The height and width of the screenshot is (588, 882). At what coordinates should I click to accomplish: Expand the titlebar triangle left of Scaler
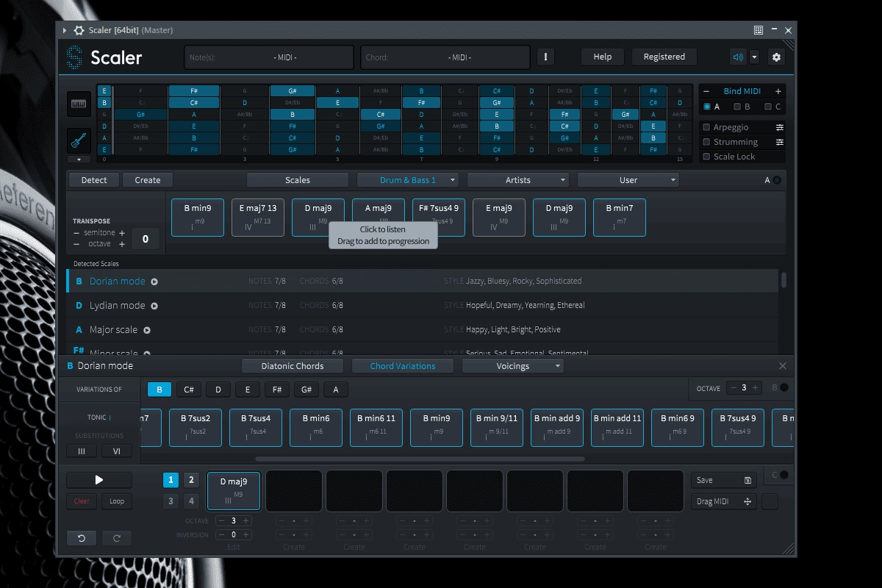65,30
